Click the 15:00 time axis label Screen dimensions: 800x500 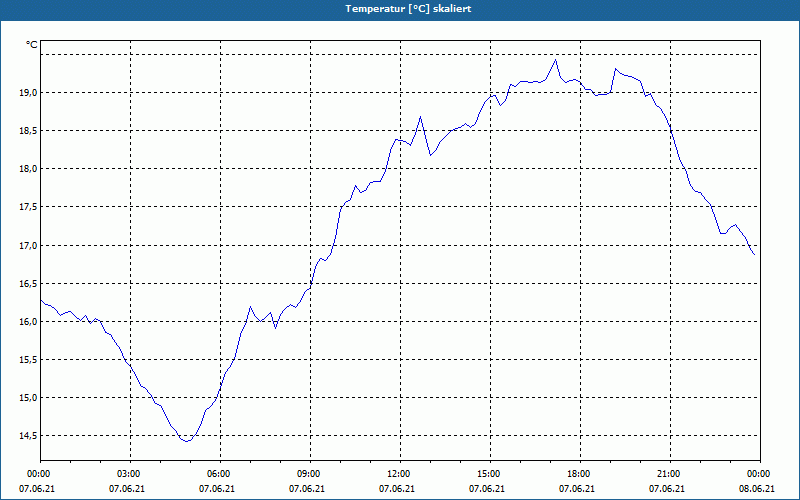490,474
